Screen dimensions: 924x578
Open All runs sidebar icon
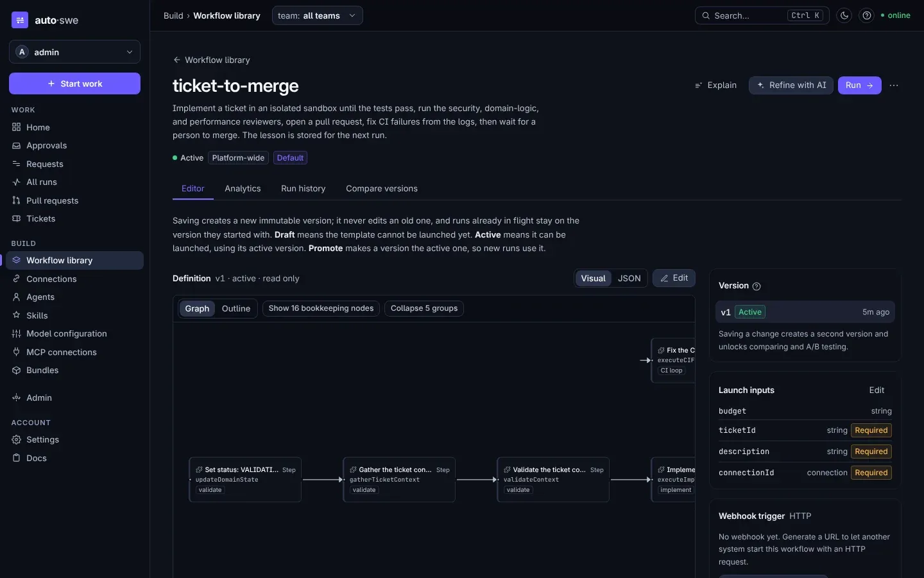point(17,182)
